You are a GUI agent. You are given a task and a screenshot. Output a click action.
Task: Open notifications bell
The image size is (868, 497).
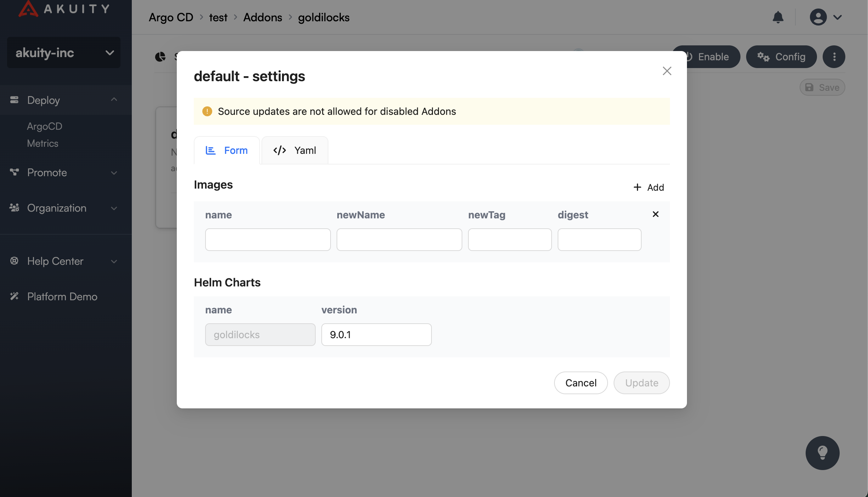778,17
